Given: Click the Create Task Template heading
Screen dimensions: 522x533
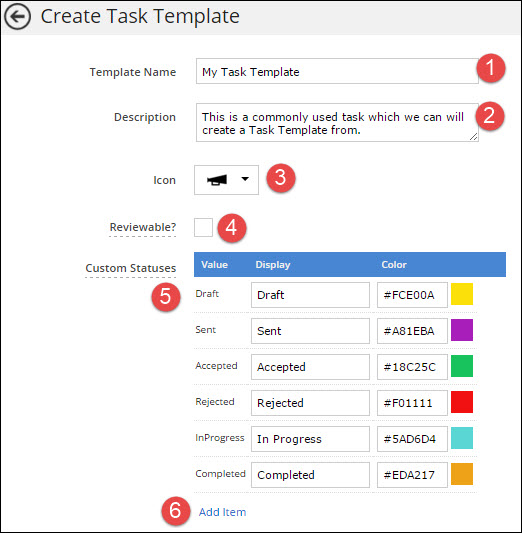Looking at the screenshot, I should (x=140, y=16).
